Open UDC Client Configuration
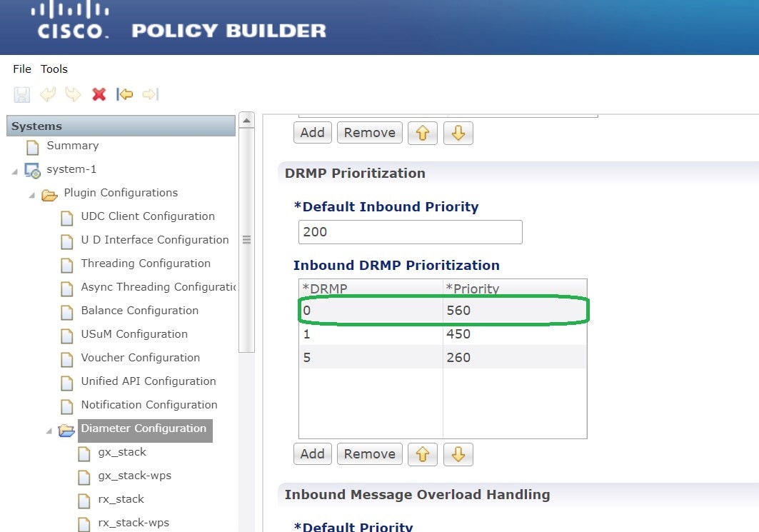Screen dimensions: 759x532 pos(148,216)
